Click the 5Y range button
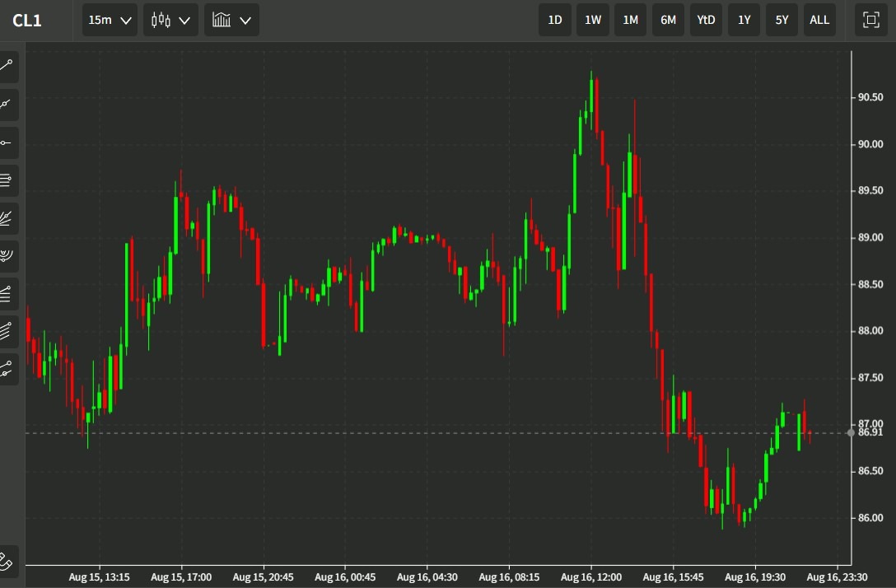 tap(782, 20)
